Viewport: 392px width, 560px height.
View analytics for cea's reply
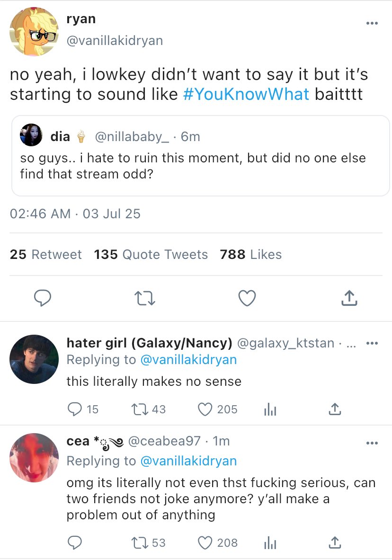coord(270,543)
